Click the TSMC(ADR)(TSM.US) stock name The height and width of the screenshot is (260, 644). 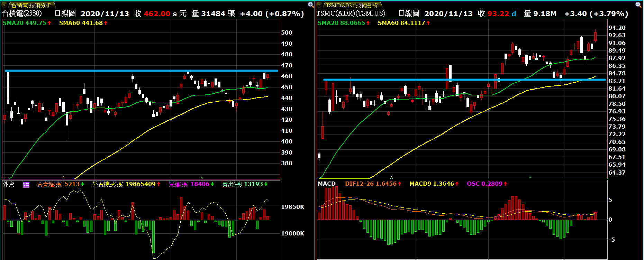tap(351, 13)
